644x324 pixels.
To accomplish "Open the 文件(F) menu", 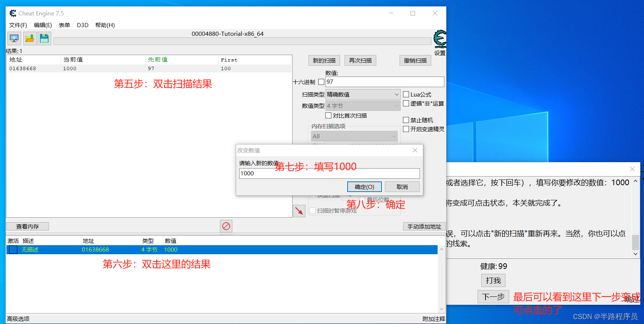I will 18,25.
